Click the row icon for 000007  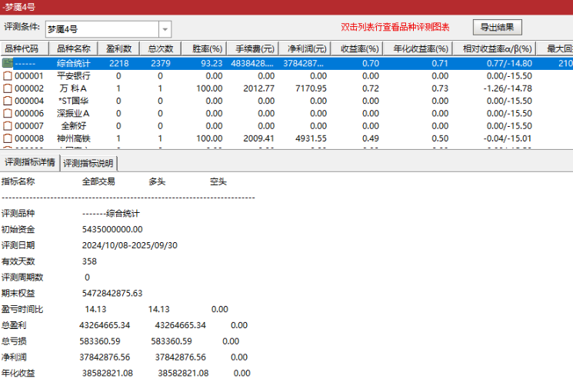(x=8, y=126)
